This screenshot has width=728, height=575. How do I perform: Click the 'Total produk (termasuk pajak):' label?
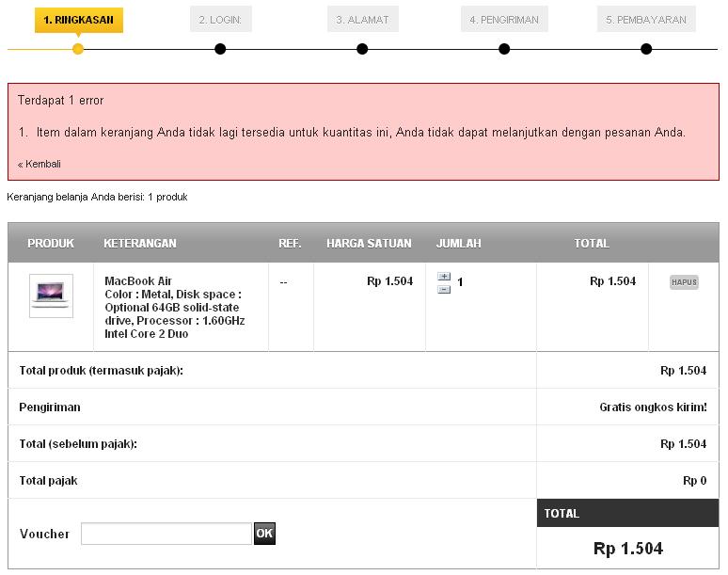click(102, 371)
